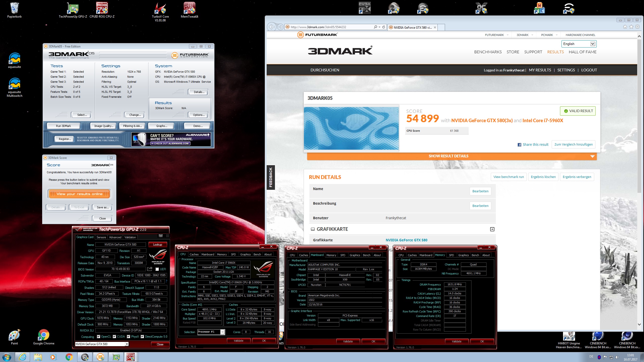The height and width of the screenshot is (362, 644).
Task: Click browser Back arrow button
Action: point(272,27)
